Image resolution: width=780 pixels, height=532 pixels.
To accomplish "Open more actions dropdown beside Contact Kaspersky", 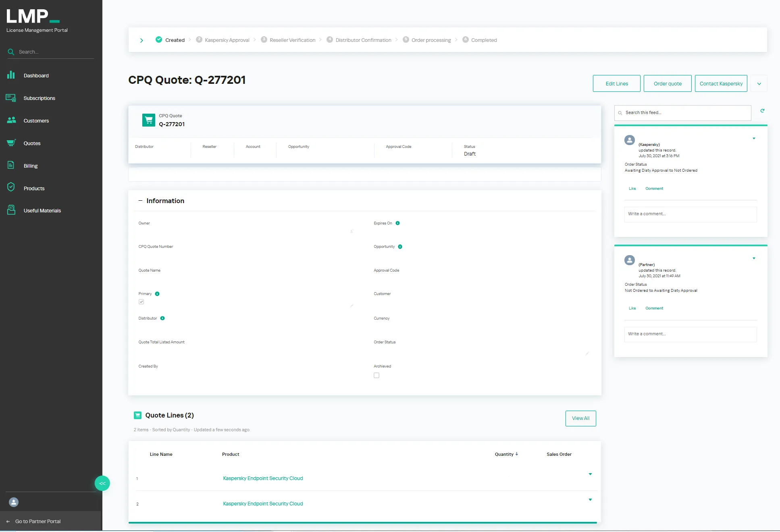I will point(759,84).
